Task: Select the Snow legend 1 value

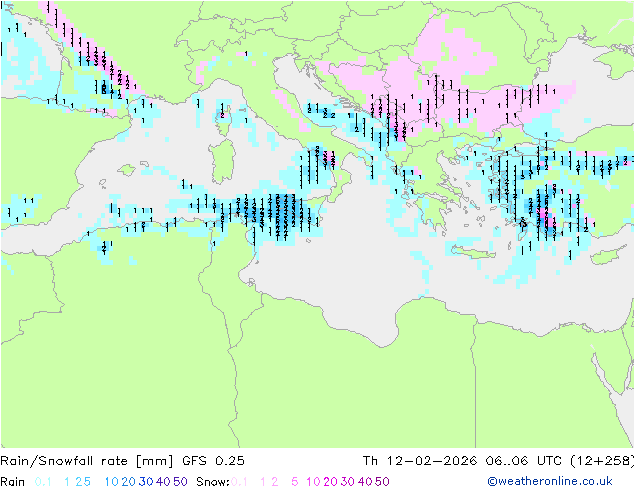Action: [x=263, y=482]
